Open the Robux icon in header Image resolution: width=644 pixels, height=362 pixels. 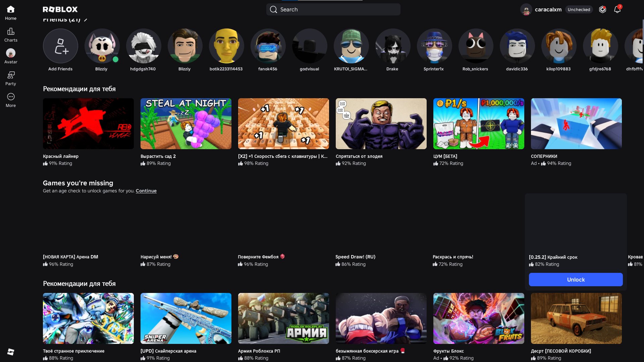click(x=602, y=9)
